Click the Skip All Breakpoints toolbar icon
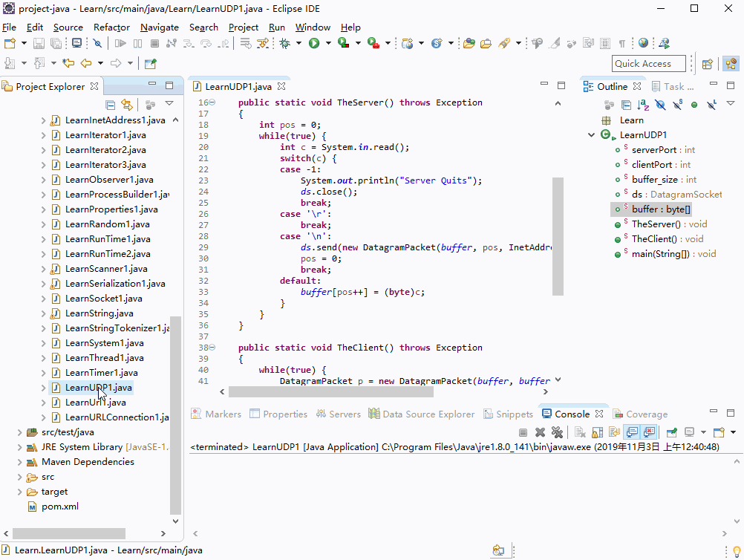Screen dimensions: 744x560 97,44
